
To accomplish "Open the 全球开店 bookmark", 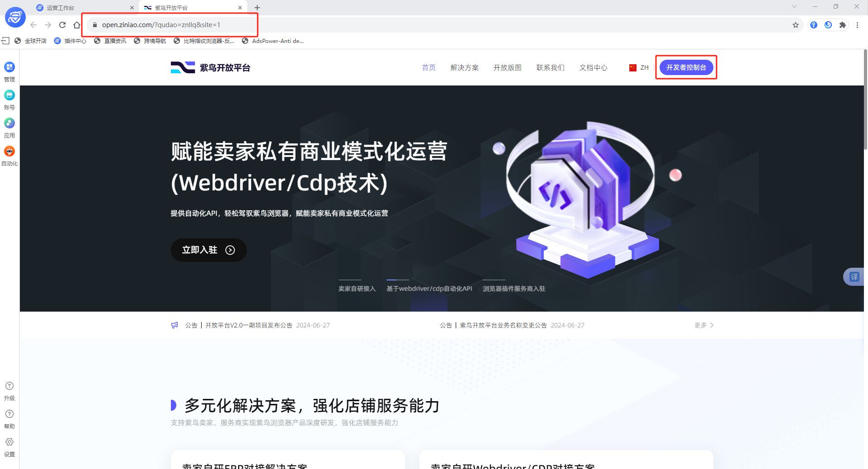I will [x=31, y=41].
